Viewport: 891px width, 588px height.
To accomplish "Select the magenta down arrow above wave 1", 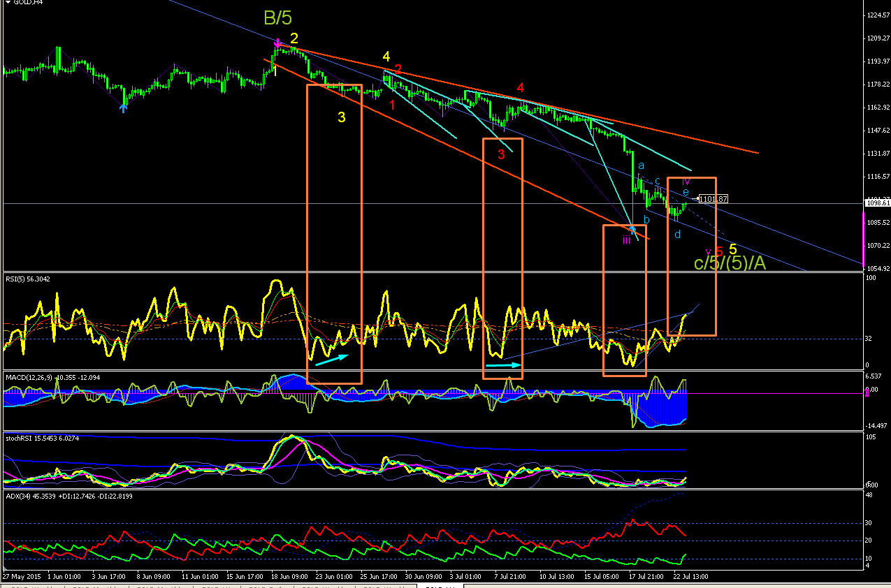I will pyautogui.click(x=278, y=43).
